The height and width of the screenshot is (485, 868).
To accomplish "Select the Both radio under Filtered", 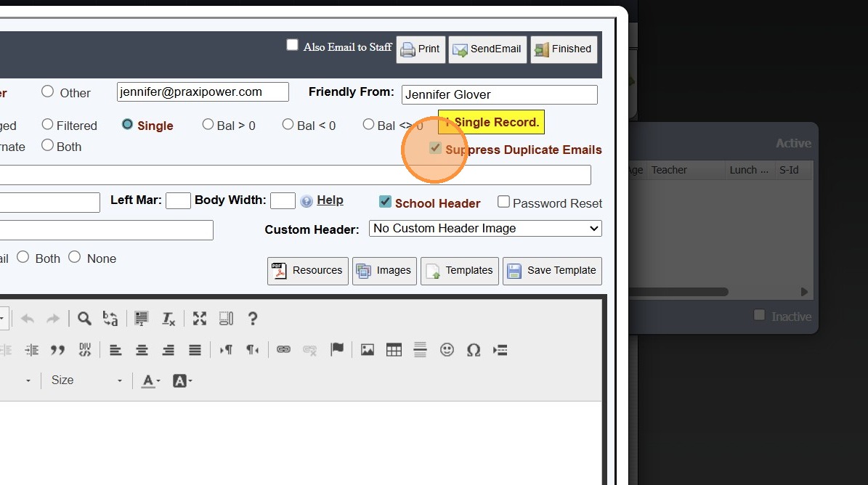I will (48, 145).
